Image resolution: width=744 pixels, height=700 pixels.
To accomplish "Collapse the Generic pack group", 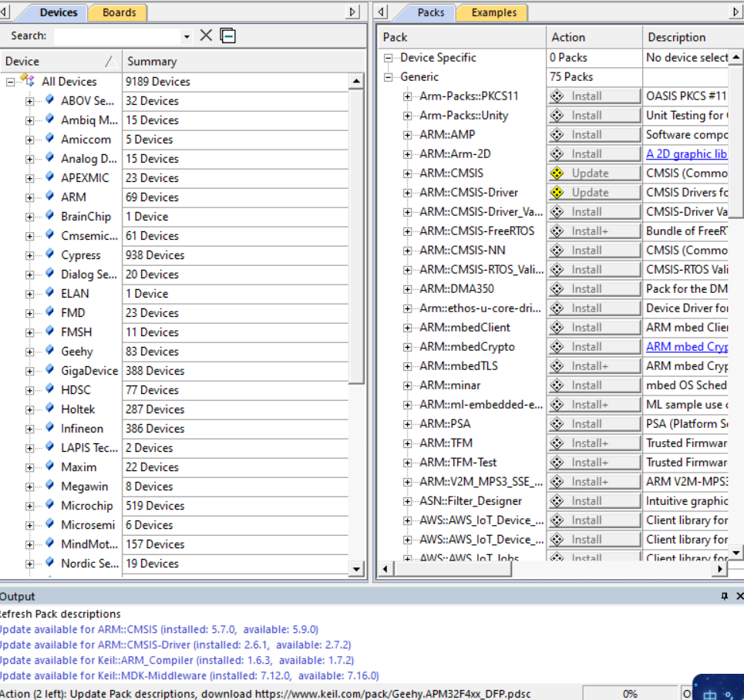I will [388, 77].
